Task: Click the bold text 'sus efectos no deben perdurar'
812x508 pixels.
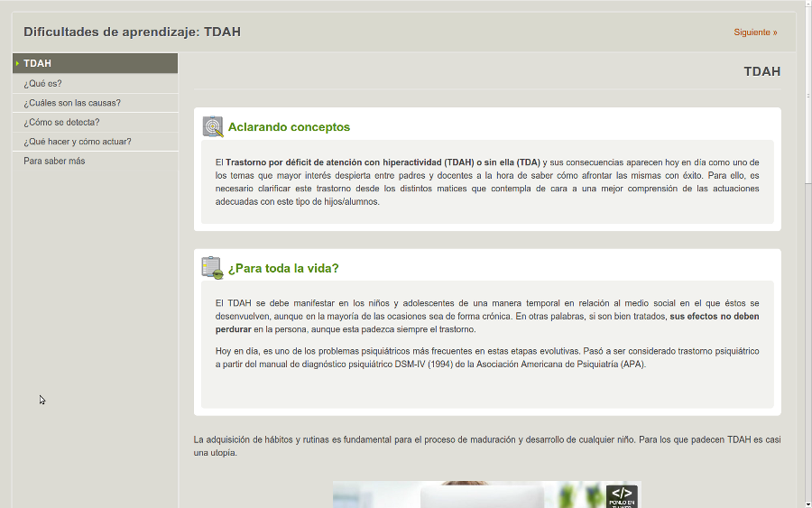Action: [x=714, y=317]
